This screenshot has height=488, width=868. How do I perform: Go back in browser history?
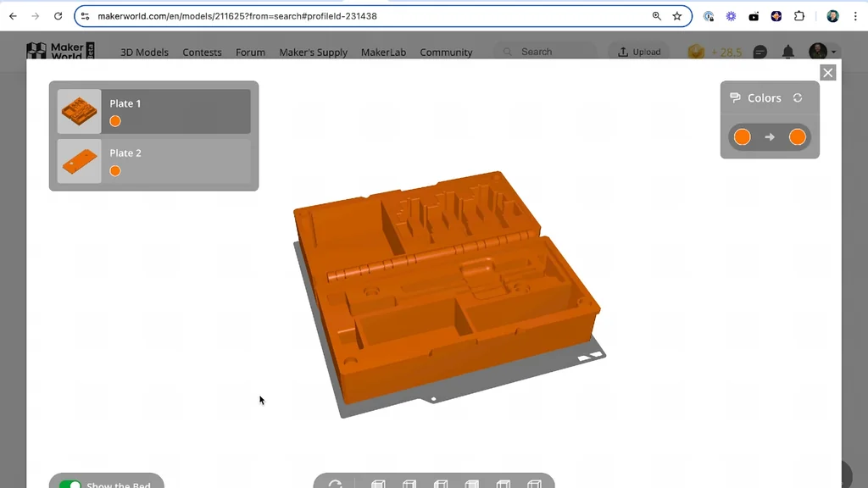(13, 16)
